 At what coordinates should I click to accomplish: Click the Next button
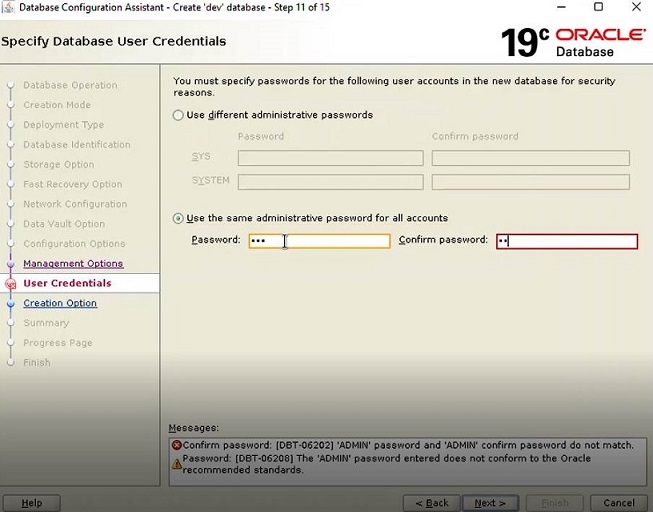click(490, 502)
